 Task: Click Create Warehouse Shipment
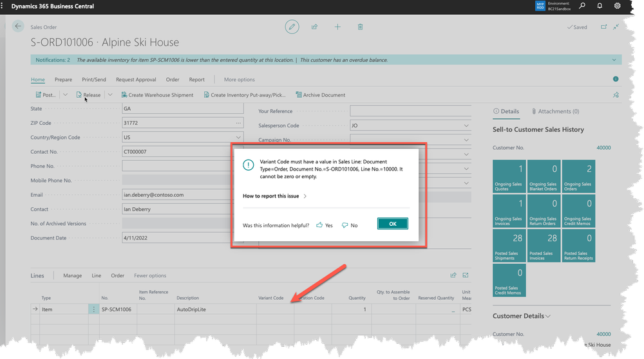click(157, 95)
